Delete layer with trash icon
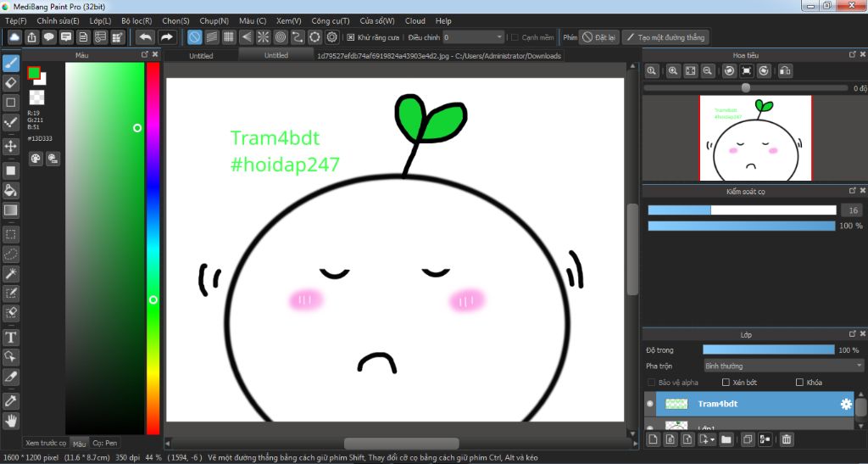The height and width of the screenshot is (464, 868). [786, 439]
